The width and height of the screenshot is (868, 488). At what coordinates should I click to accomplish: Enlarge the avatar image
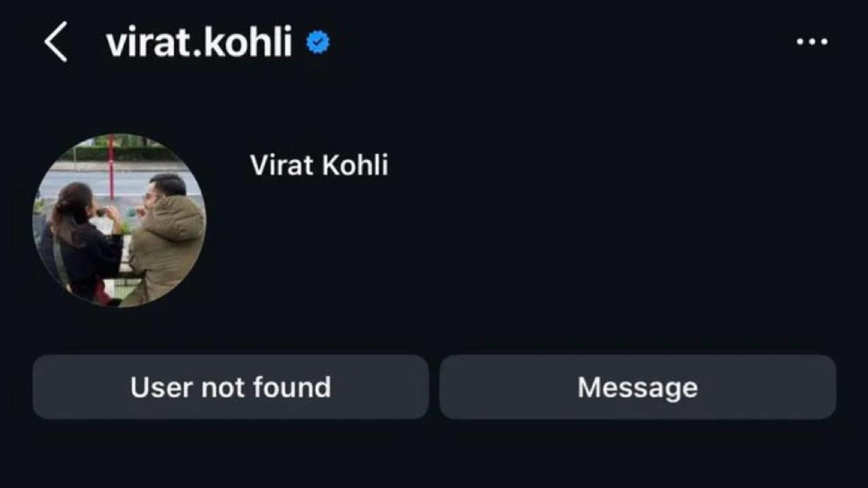tap(119, 220)
